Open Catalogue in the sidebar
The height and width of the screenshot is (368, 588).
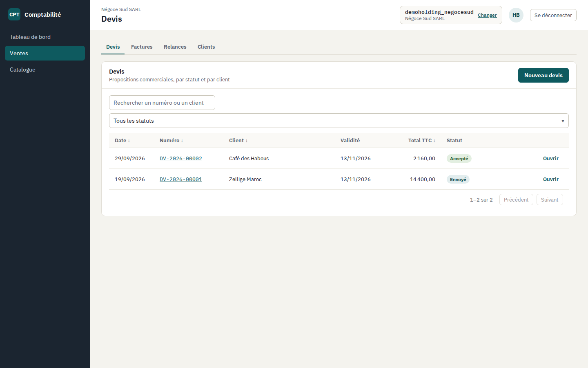pyautogui.click(x=45, y=70)
